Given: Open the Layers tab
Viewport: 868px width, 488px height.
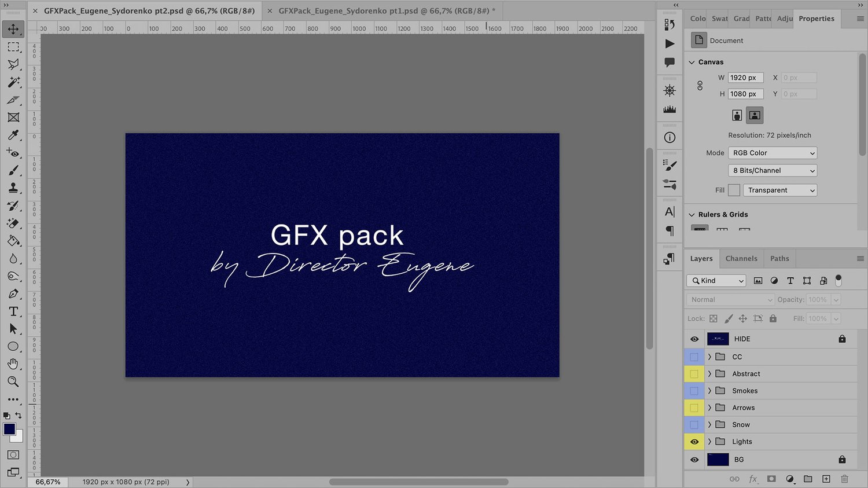Looking at the screenshot, I should point(701,259).
